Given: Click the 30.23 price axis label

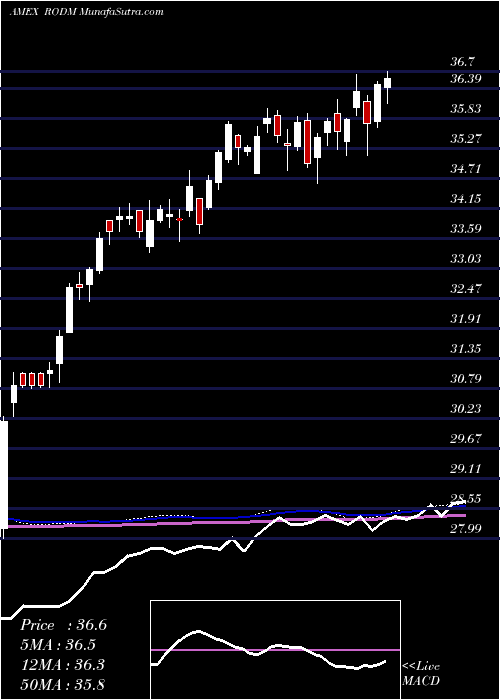Looking at the screenshot, I should (x=467, y=408).
